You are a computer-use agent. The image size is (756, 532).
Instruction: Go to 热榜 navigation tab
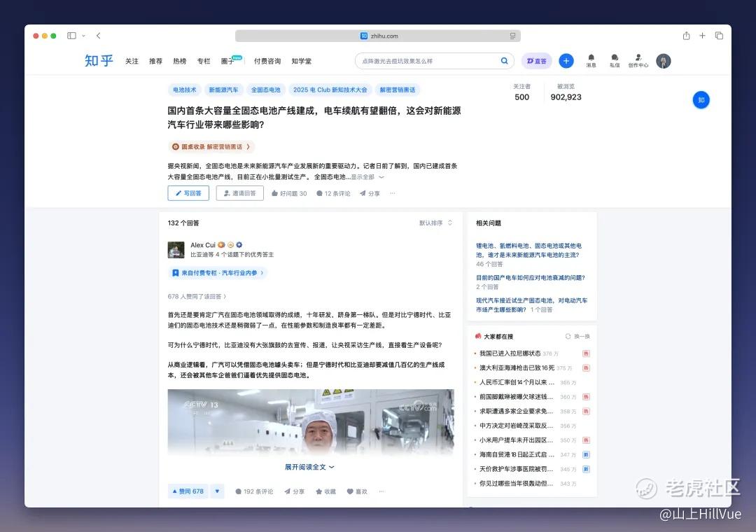pyautogui.click(x=180, y=62)
